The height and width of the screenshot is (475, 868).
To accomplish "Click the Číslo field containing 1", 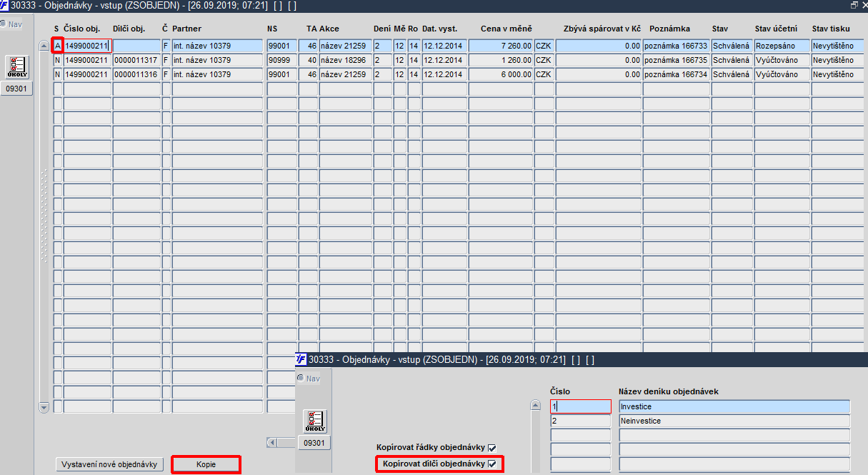I will click(581, 406).
